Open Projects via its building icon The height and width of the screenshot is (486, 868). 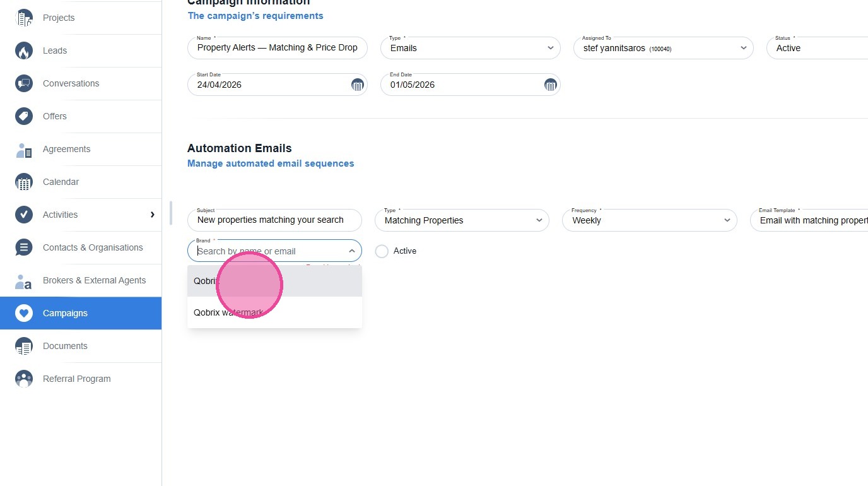pos(24,18)
